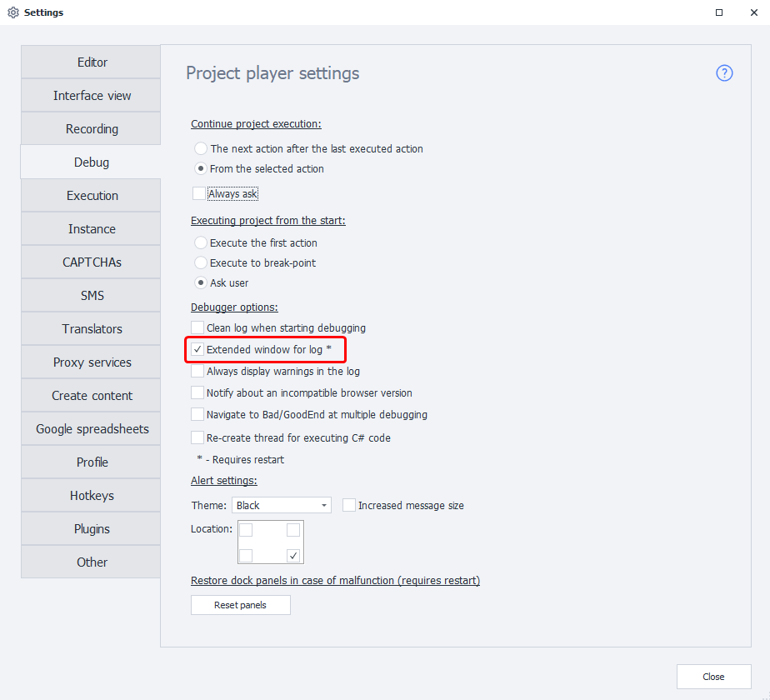Image resolution: width=770 pixels, height=700 pixels.
Task: Select Execute the first action radio
Action: click(x=201, y=243)
